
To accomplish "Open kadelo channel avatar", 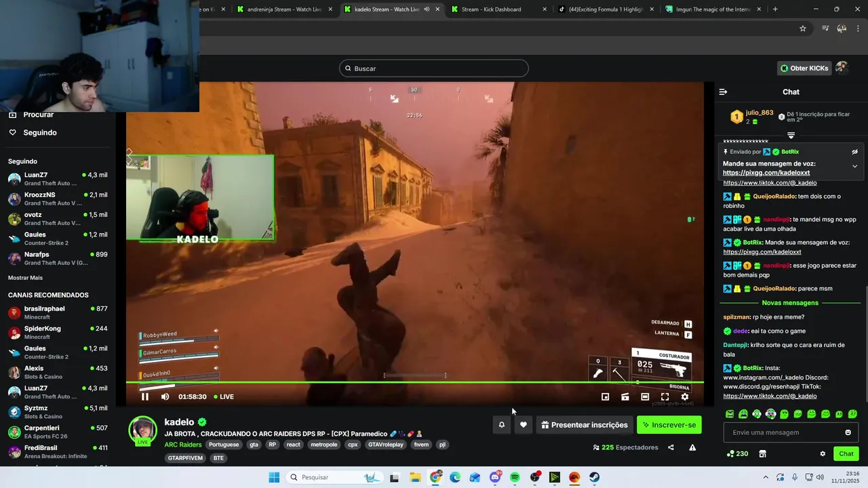I will pyautogui.click(x=143, y=430).
